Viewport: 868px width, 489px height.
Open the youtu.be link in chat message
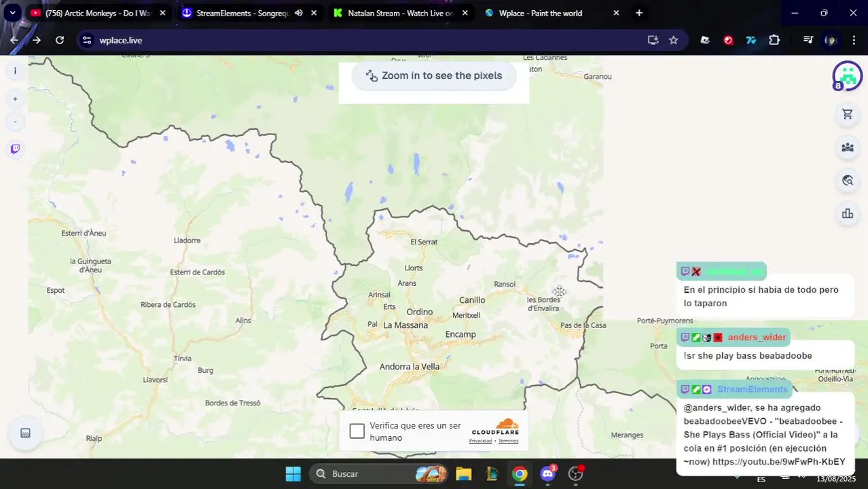pos(778,462)
